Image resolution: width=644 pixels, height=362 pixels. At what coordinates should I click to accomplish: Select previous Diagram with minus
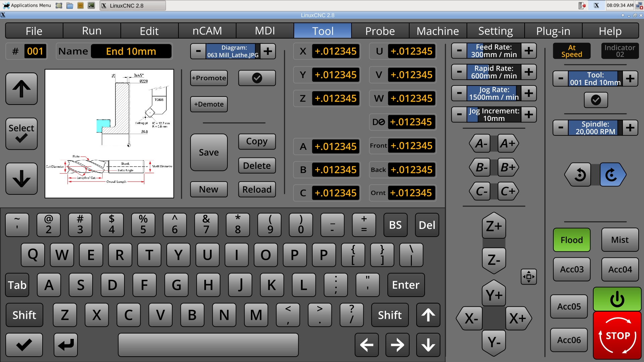click(198, 51)
